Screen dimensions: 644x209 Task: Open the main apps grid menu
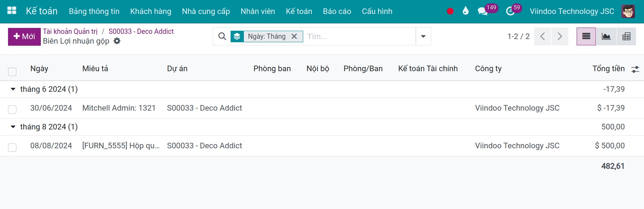tap(12, 11)
